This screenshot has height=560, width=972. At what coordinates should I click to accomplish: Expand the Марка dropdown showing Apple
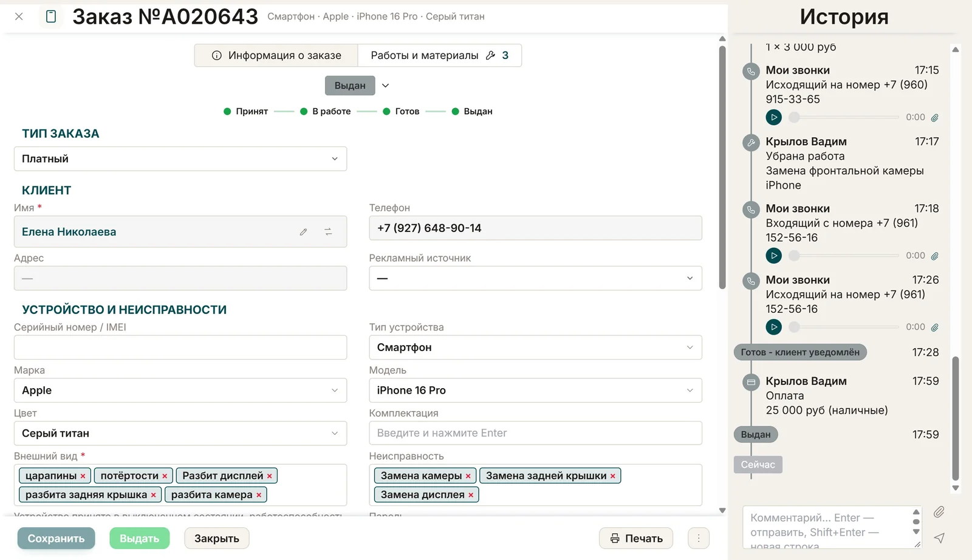click(180, 391)
